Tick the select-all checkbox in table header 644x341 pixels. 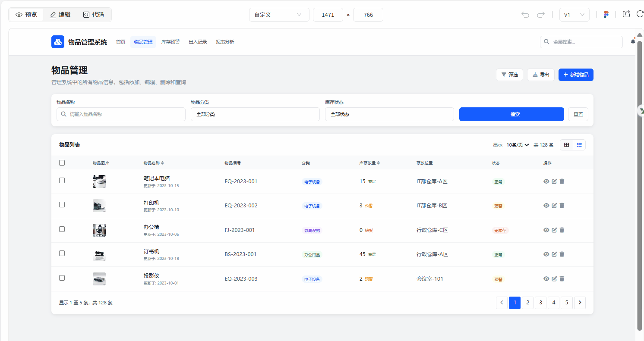point(62,163)
